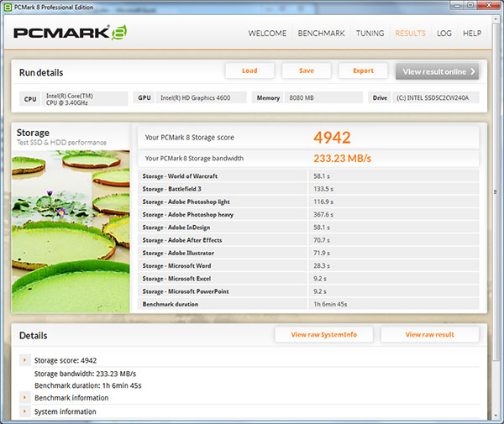Click Benchmark duration: 1h 6min 45s detail line
The image size is (504, 424).
(87, 385)
